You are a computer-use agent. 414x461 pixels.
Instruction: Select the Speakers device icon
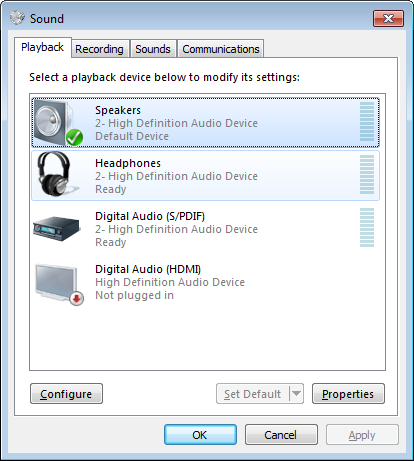(58, 123)
